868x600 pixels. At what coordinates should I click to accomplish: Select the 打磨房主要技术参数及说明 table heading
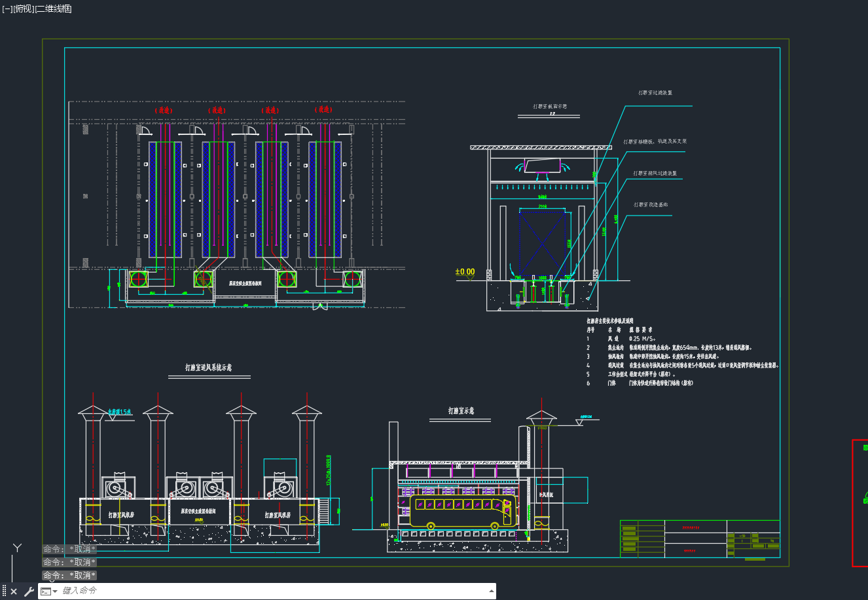(609, 321)
